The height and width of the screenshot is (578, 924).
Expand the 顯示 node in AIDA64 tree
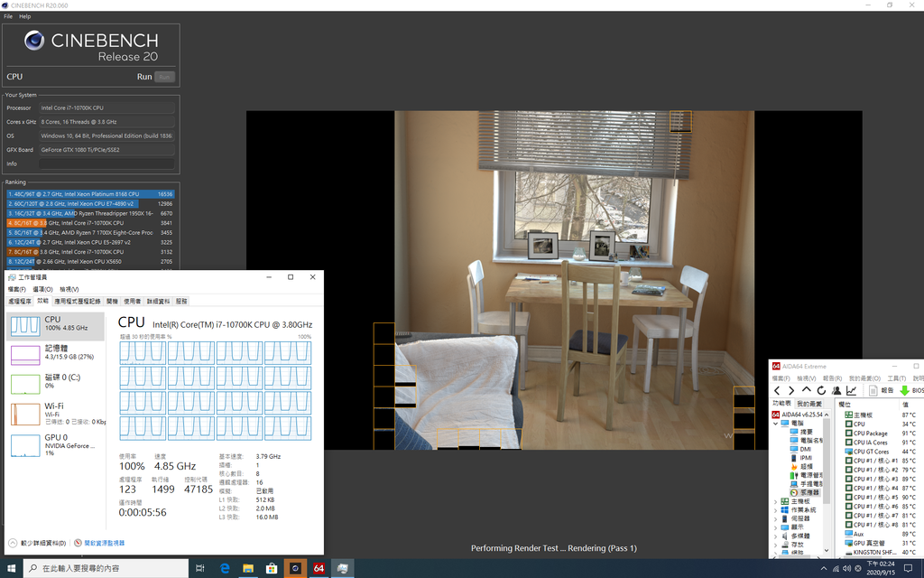[x=775, y=527]
